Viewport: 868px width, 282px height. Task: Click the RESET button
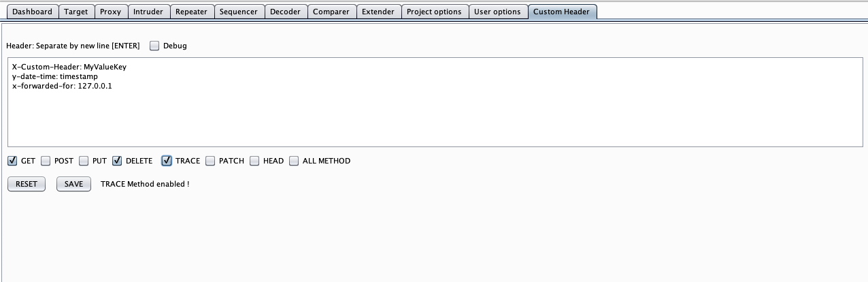coord(27,184)
